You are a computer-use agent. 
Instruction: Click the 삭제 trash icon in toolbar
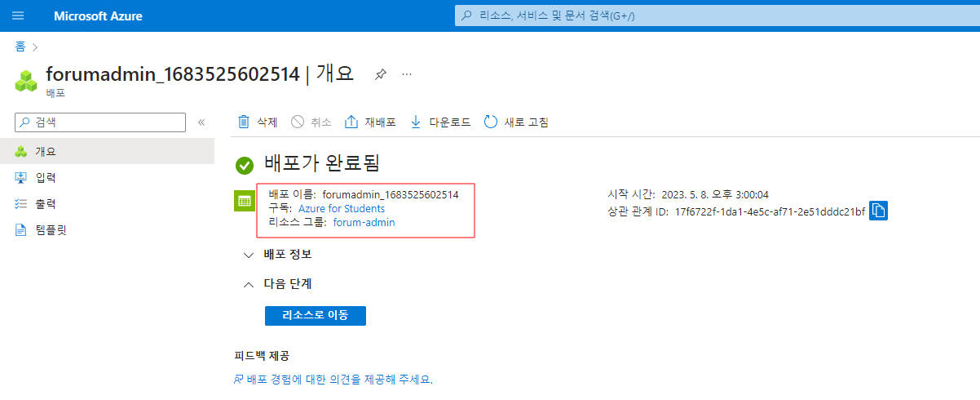pos(244,122)
